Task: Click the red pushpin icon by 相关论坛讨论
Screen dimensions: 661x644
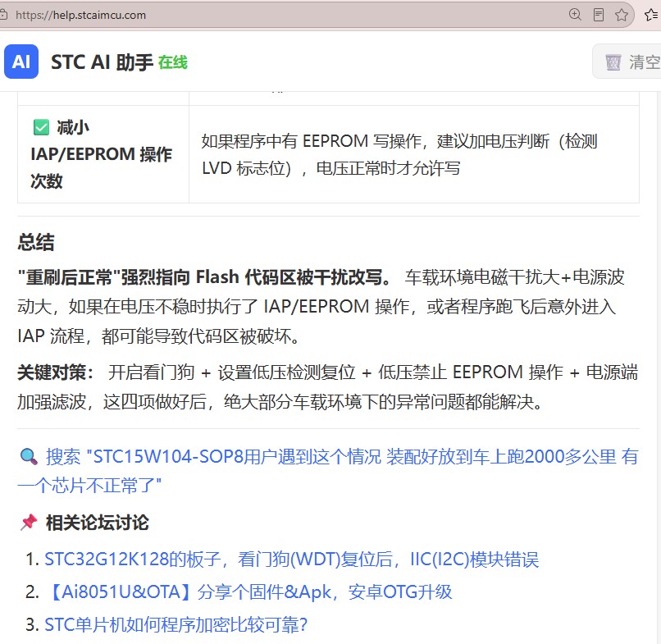Action: [x=29, y=522]
